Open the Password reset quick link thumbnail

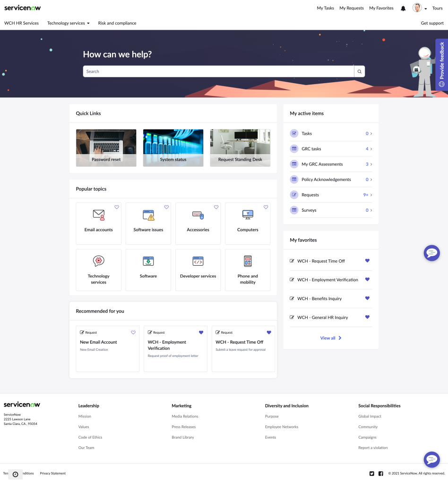tap(106, 148)
